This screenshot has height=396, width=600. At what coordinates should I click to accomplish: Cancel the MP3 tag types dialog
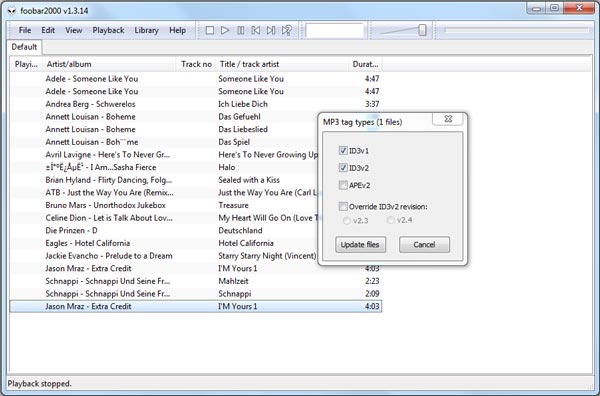pyautogui.click(x=424, y=245)
